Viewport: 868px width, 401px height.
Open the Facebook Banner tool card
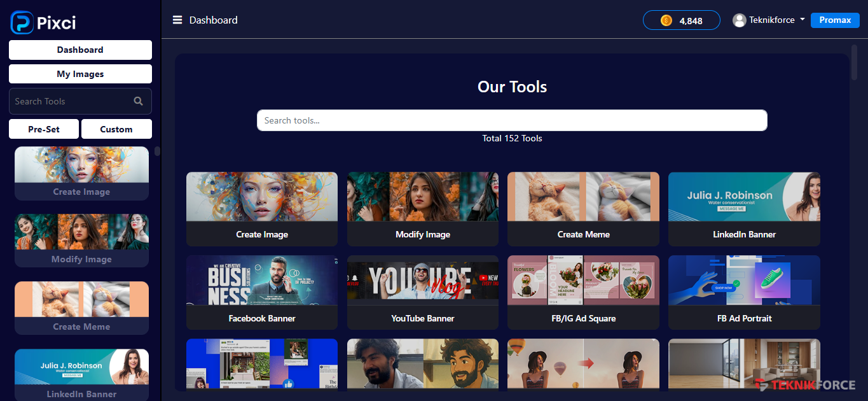click(x=262, y=293)
